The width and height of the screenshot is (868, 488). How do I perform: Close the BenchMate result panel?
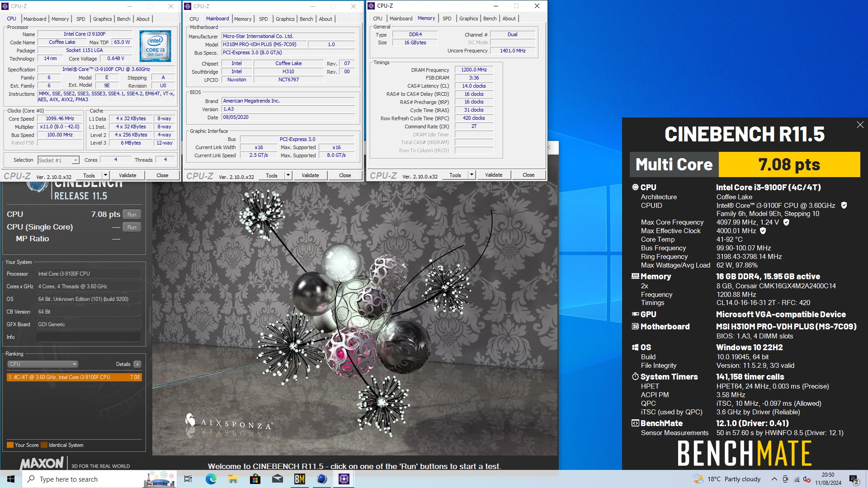click(860, 125)
